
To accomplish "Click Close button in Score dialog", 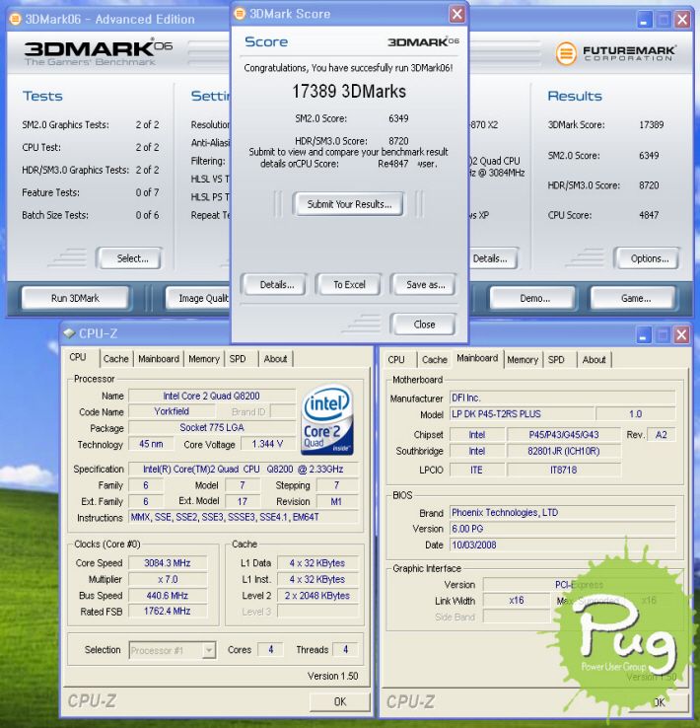I will 424,325.
